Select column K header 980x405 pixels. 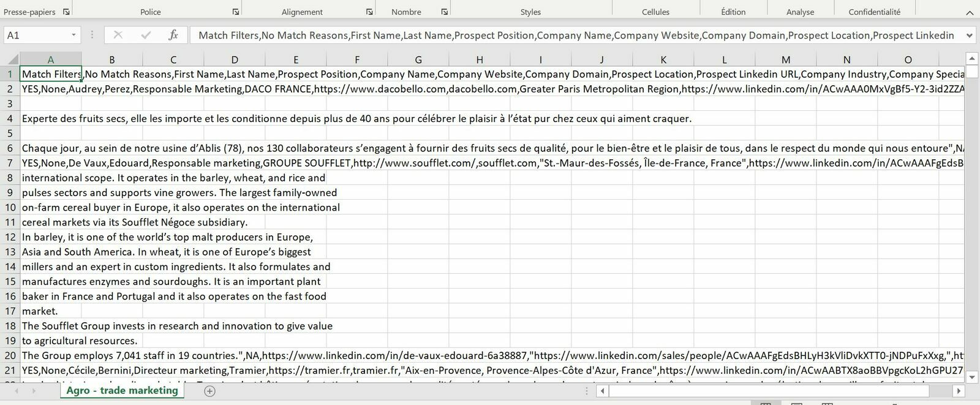pyautogui.click(x=663, y=59)
